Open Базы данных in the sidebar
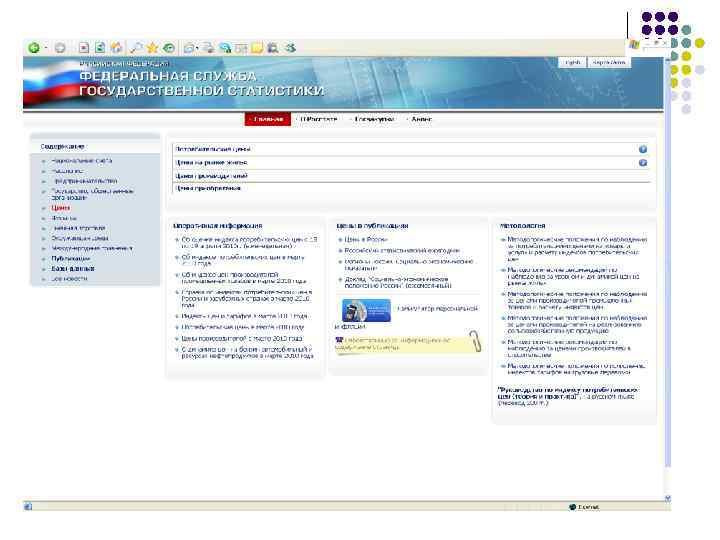The width and height of the screenshot is (720, 540). coord(73,269)
